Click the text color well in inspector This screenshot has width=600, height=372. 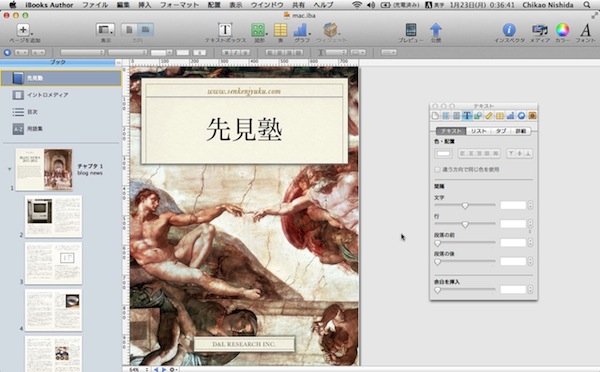443,153
